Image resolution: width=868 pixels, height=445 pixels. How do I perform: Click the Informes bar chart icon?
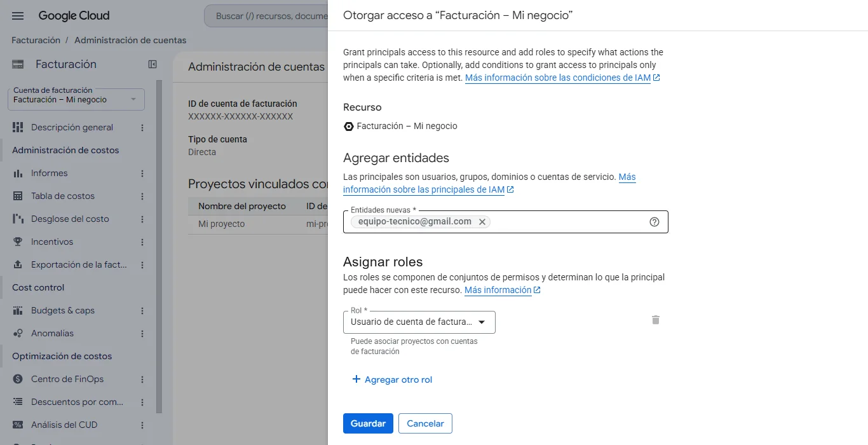[x=18, y=173]
